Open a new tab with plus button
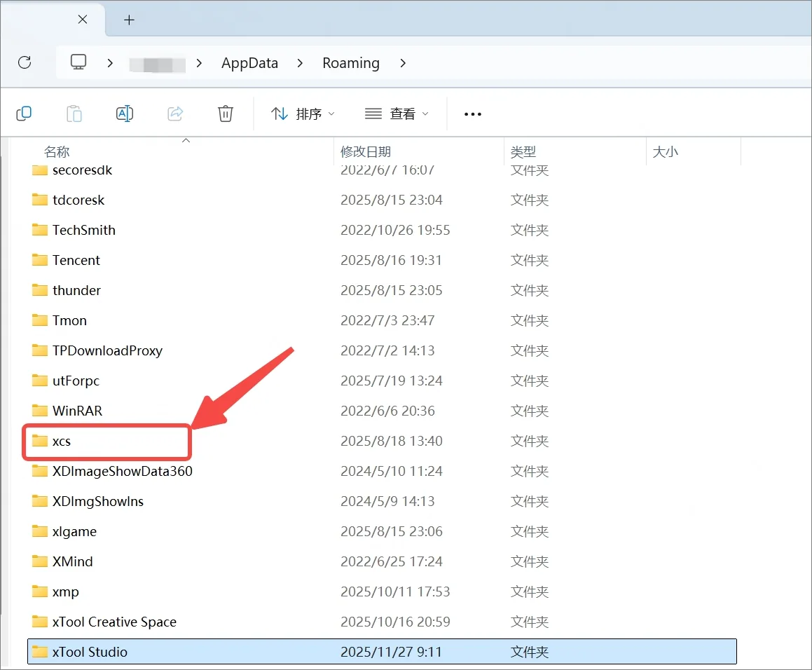This screenshot has height=670, width=812. tap(129, 20)
